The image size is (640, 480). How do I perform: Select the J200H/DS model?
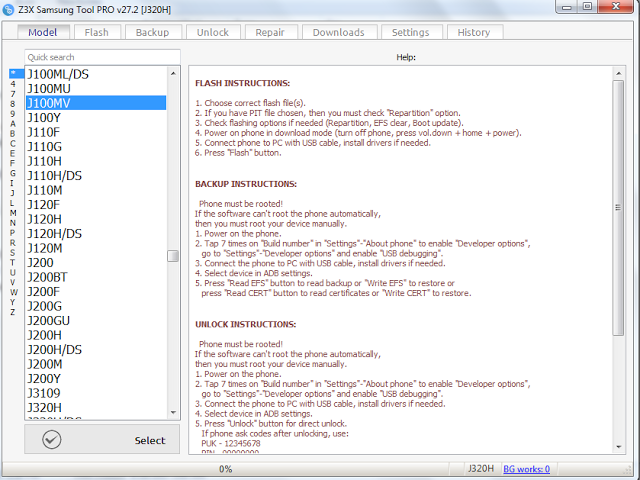click(x=96, y=349)
